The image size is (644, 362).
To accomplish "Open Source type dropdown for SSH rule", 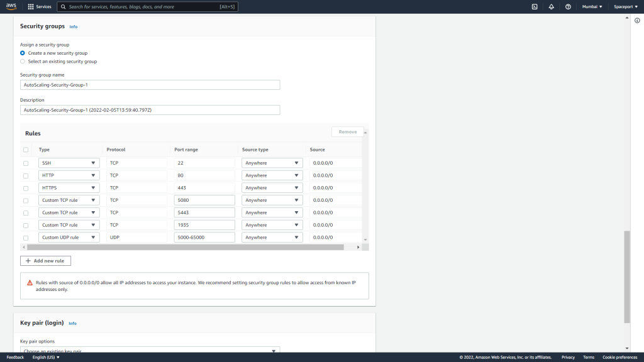I will (272, 163).
